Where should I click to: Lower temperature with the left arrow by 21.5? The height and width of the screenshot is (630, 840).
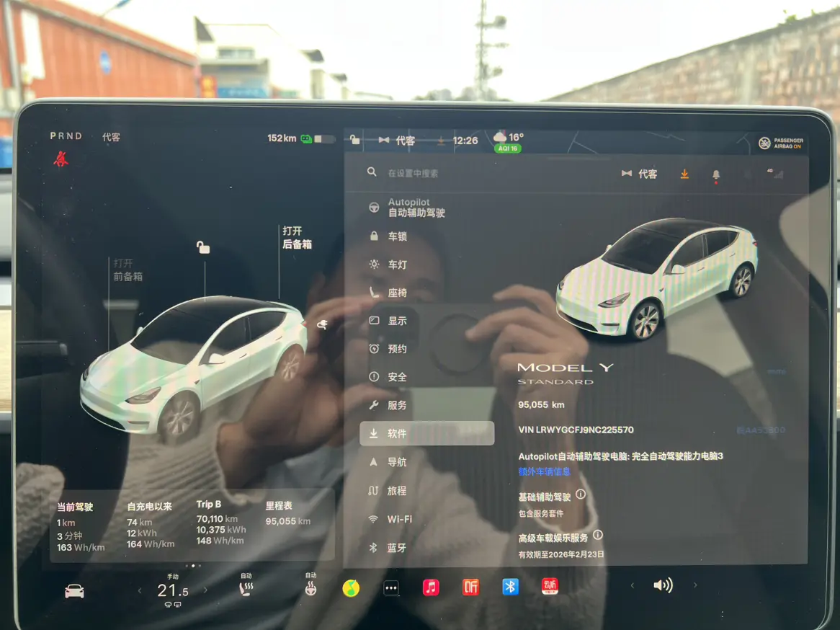(x=140, y=591)
